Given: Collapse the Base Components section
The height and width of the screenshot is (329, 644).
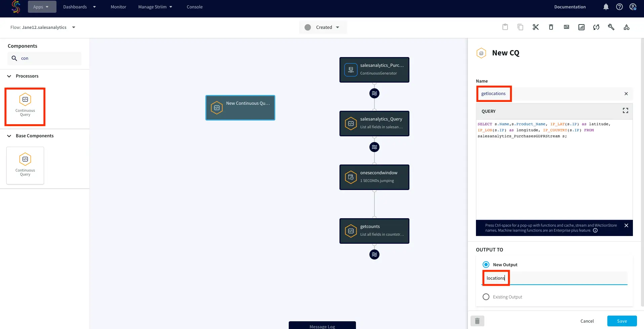Looking at the screenshot, I should (x=9, y=136).
